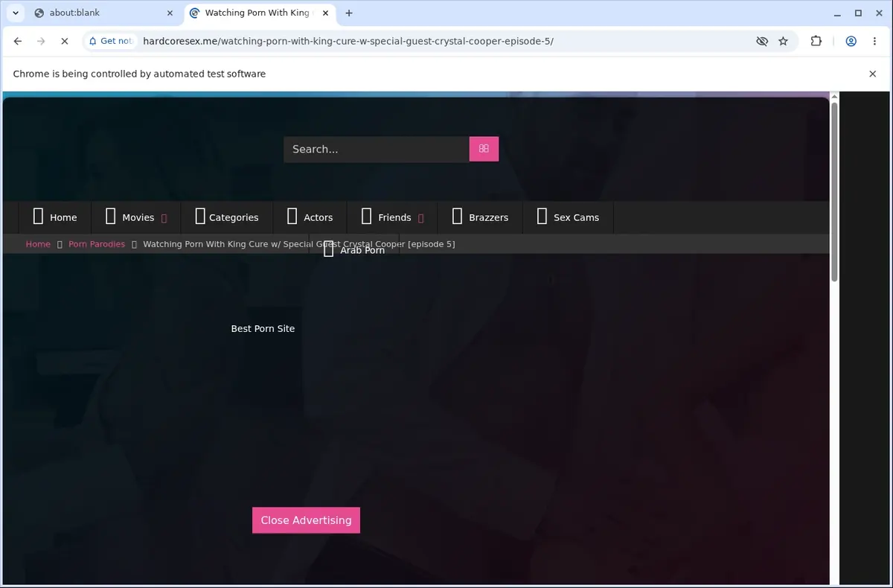Open the Chrome profile avatar icon
Screen dimensions: 893x588
851,41
